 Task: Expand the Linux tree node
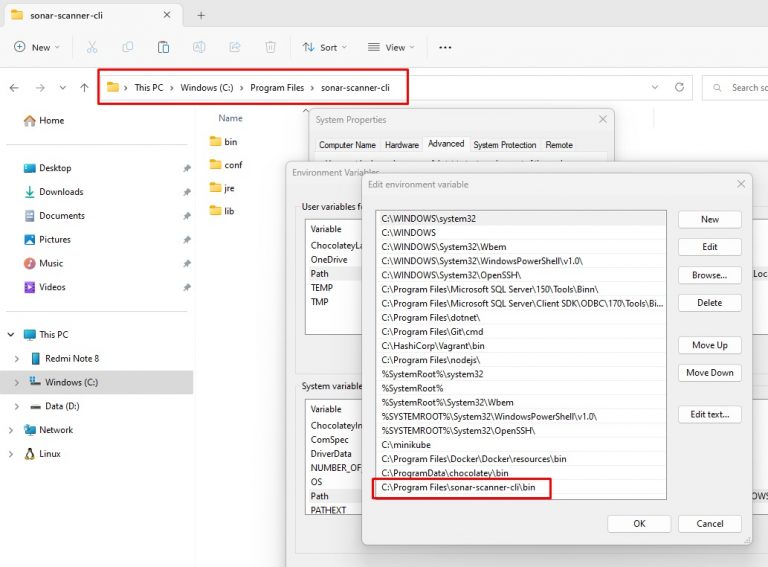tap(11, 454)
